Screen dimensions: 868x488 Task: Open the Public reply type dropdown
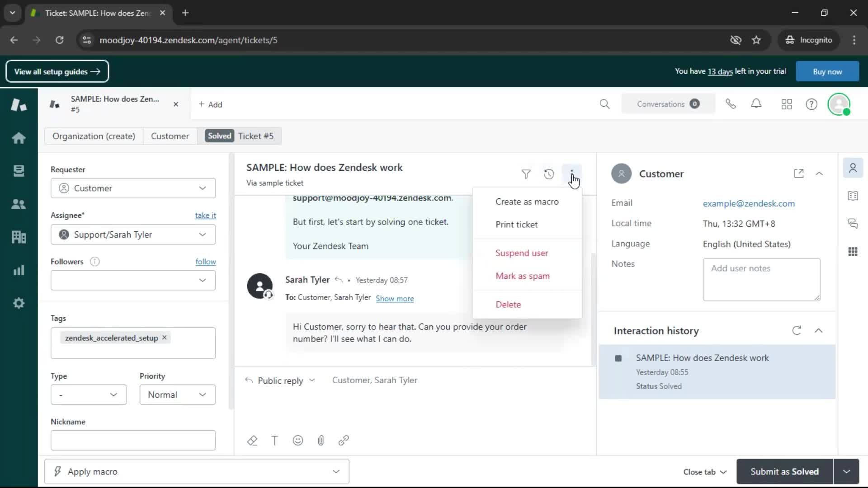click(280, 380)
